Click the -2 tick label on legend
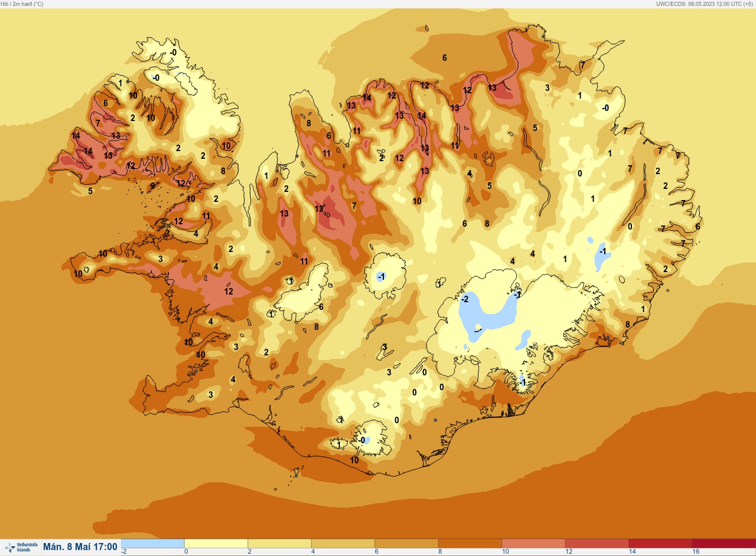 tap(124, 552)
